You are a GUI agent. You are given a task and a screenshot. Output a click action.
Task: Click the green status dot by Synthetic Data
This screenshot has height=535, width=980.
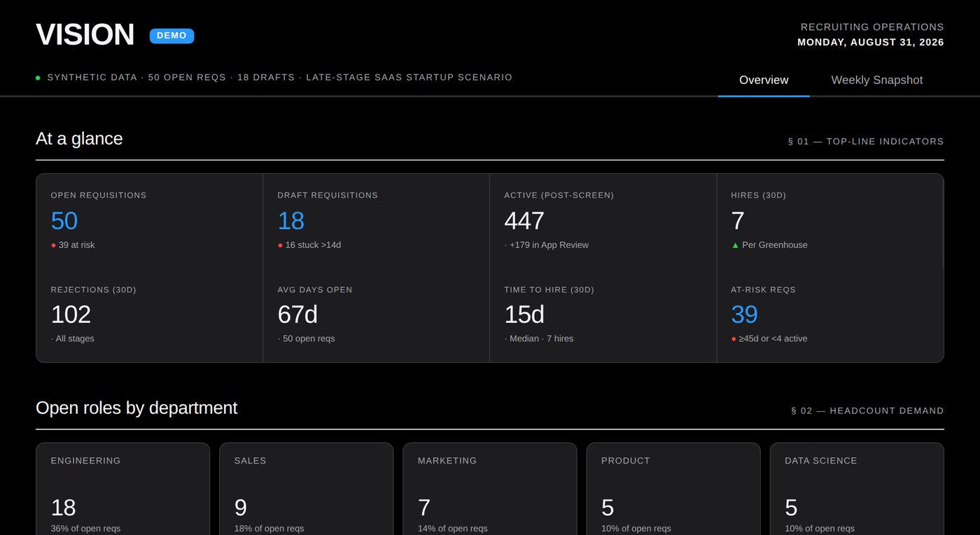pos(38,78)
